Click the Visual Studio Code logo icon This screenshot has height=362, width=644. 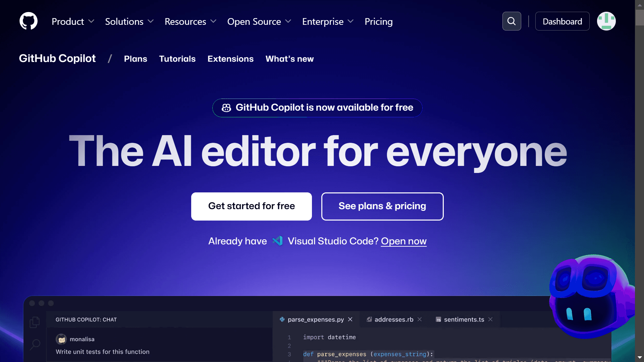(277, 241)
